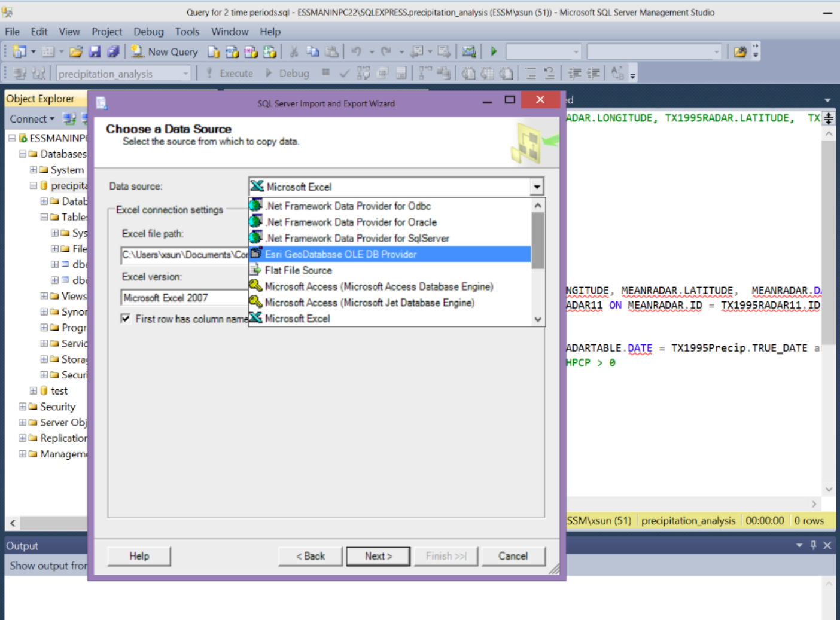
Task: Click the Save icon in the toolbar
Action: click(x=95, y=52)
